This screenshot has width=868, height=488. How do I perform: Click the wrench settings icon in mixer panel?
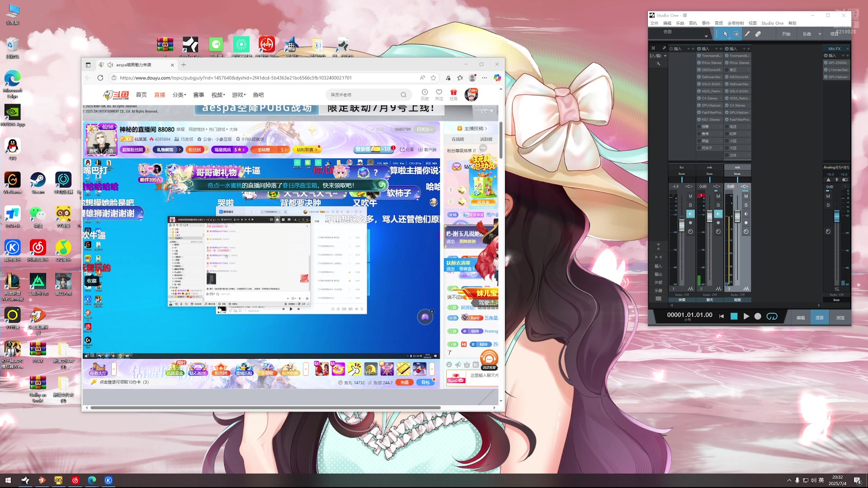tap(658, 64)
